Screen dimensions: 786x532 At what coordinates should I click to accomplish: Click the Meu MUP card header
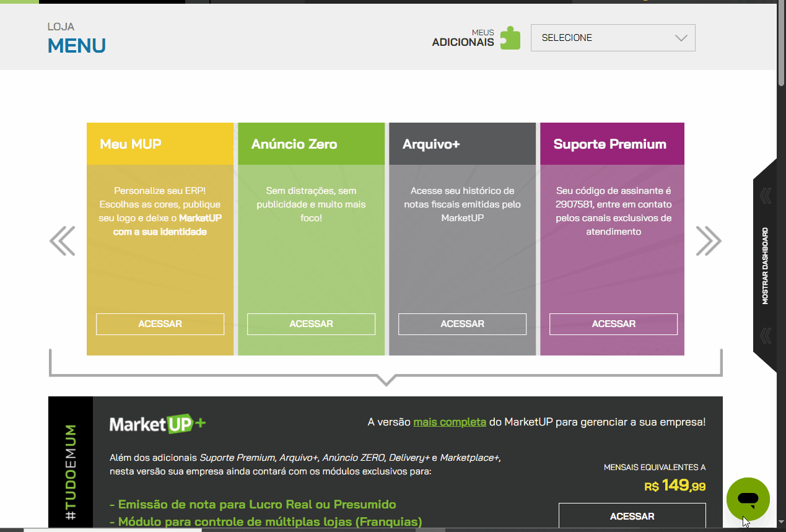[160, 144]
